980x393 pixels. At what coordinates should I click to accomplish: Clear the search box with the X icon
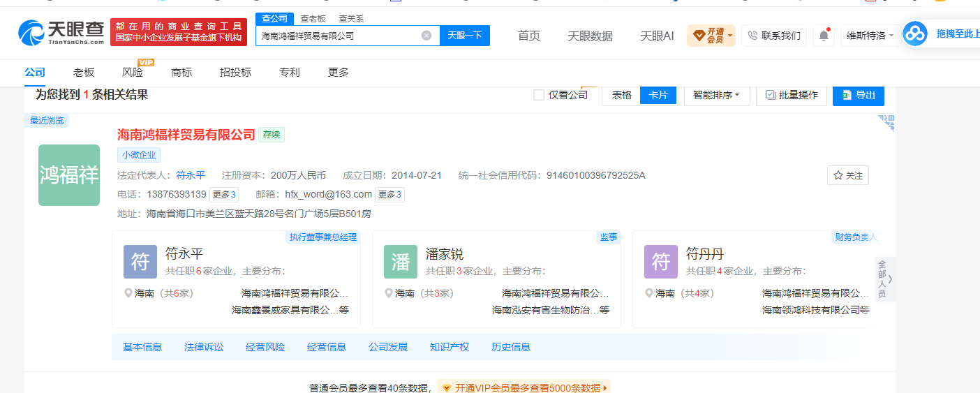[x=426, y=36]
